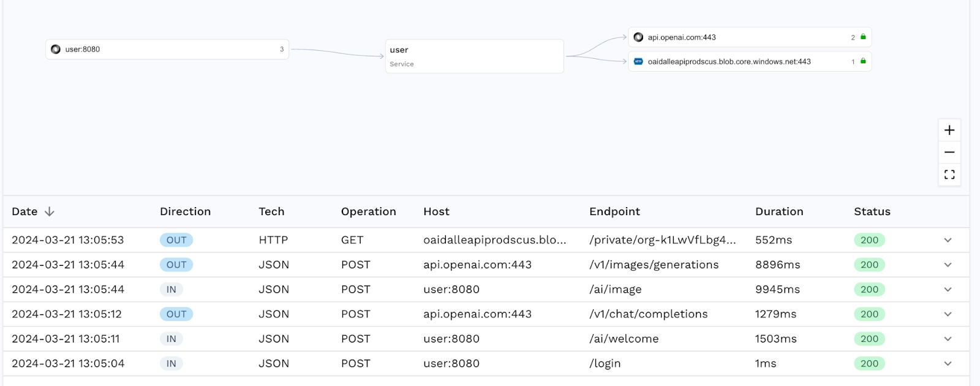Zoom out on the service map
Viewport: 980px width, 386px height.
tap(949, 153)
